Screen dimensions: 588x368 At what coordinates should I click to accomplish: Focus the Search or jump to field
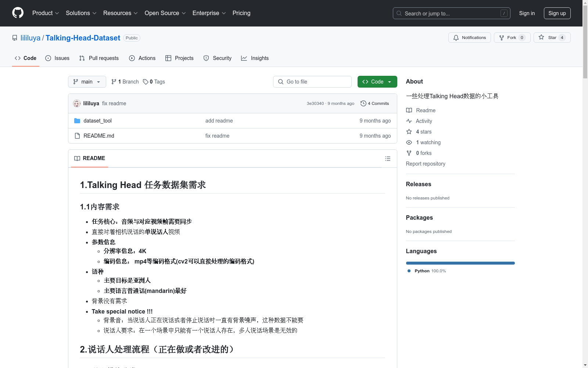[451, 13]
